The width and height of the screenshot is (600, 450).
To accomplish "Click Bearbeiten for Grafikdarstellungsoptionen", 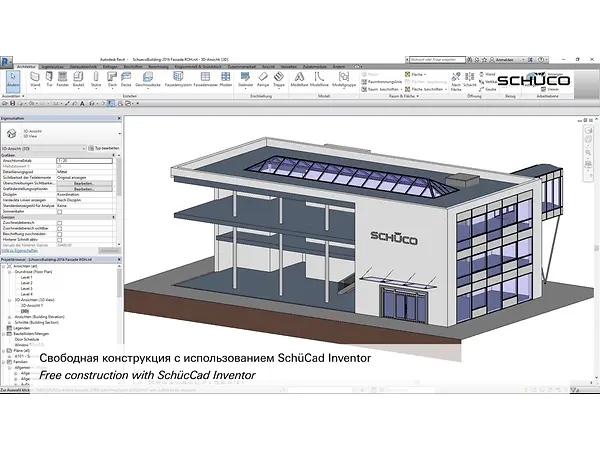I will point(84,189).
